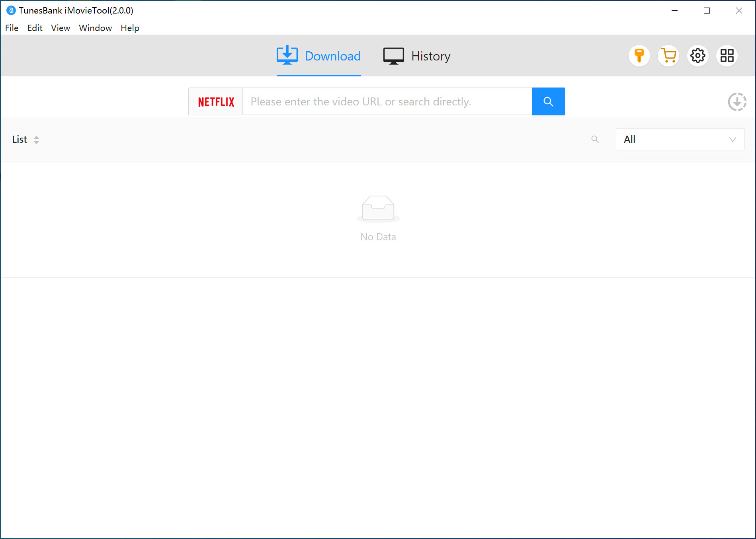Viewport: 756px width, 539px height.
Task: Click the four-squares grid icon
Action: [727, 56]
